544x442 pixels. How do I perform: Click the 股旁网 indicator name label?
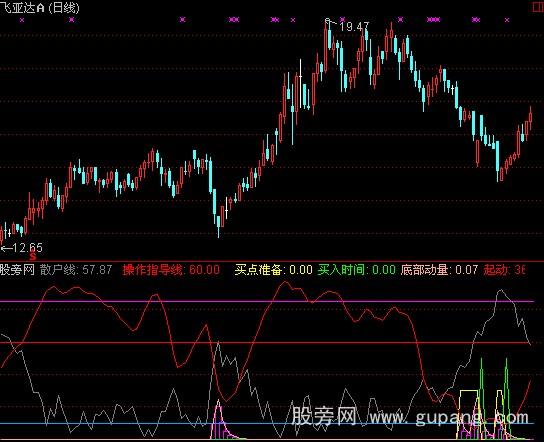coord(17,270)
